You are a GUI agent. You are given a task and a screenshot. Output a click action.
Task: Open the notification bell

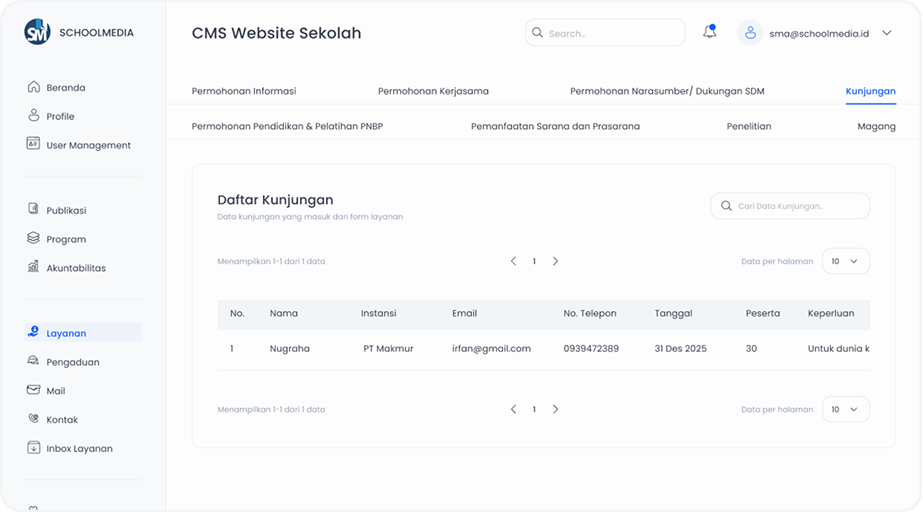pos(710,32)
